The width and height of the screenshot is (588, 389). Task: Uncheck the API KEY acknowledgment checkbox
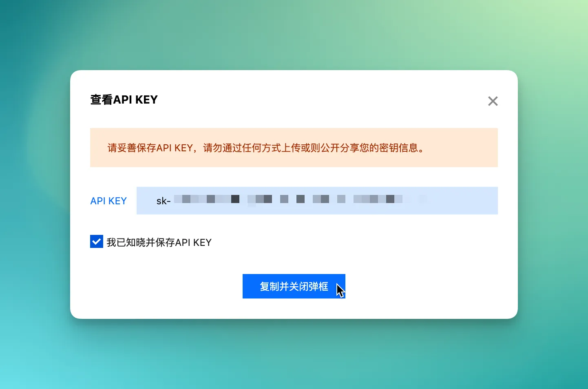point(96,241)
